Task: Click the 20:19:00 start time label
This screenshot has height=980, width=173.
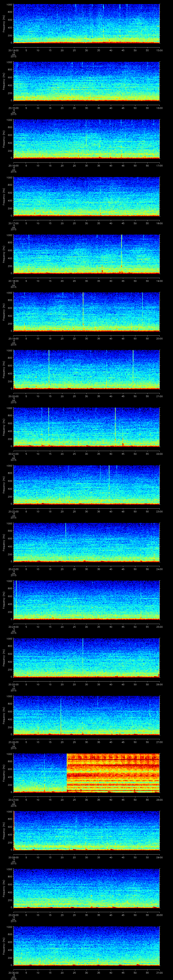Action: click(13, 339)
